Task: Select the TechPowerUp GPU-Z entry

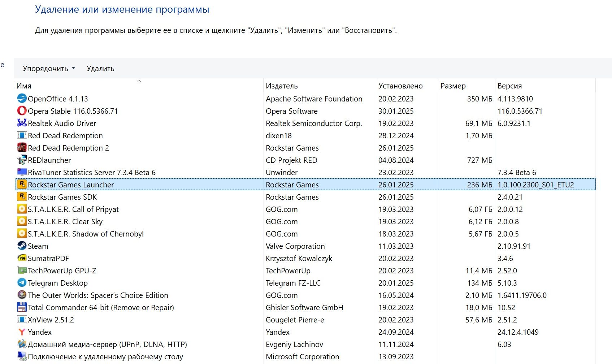Action: pyautogui.click(x=62, y=270)
